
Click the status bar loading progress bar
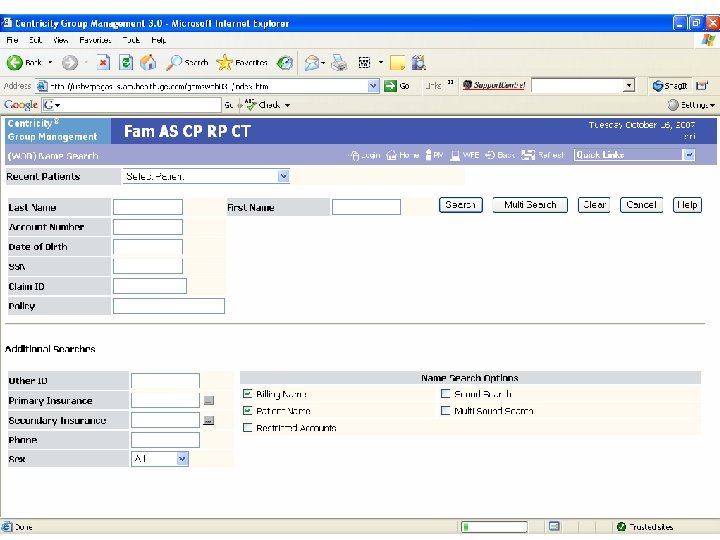494,527
